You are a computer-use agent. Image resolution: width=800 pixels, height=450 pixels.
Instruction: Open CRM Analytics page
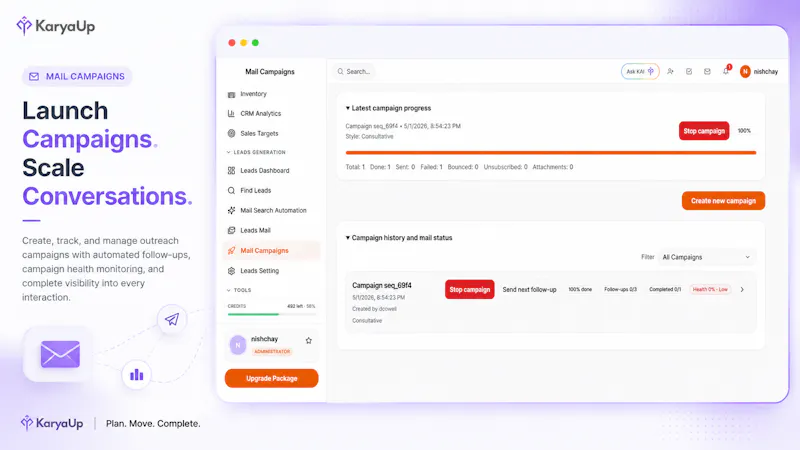260,114
